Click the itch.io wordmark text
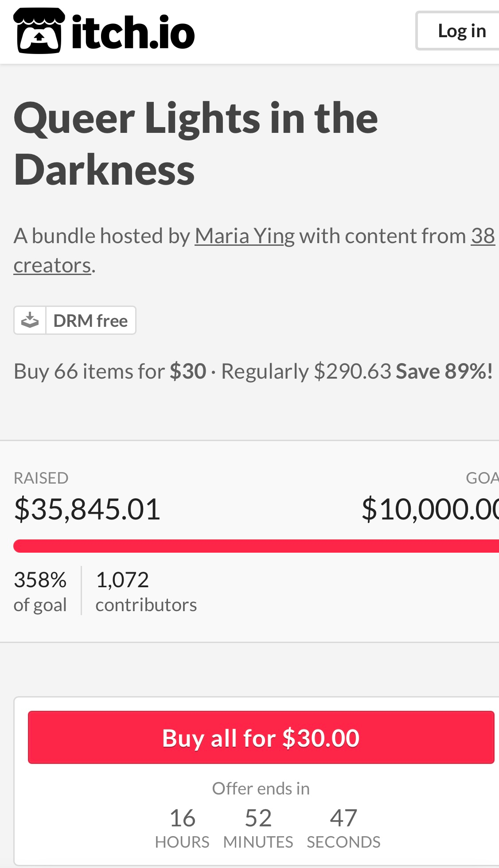 tap(133, 32)
